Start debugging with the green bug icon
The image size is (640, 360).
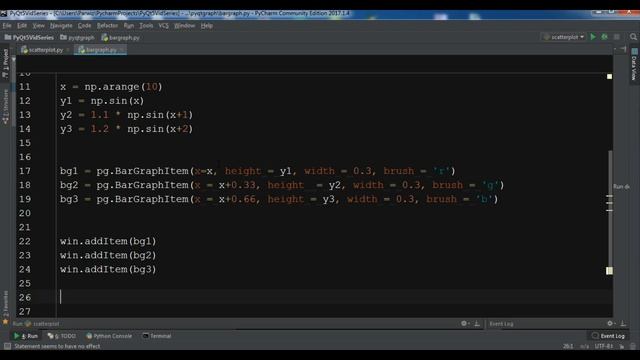coord(604,37)
